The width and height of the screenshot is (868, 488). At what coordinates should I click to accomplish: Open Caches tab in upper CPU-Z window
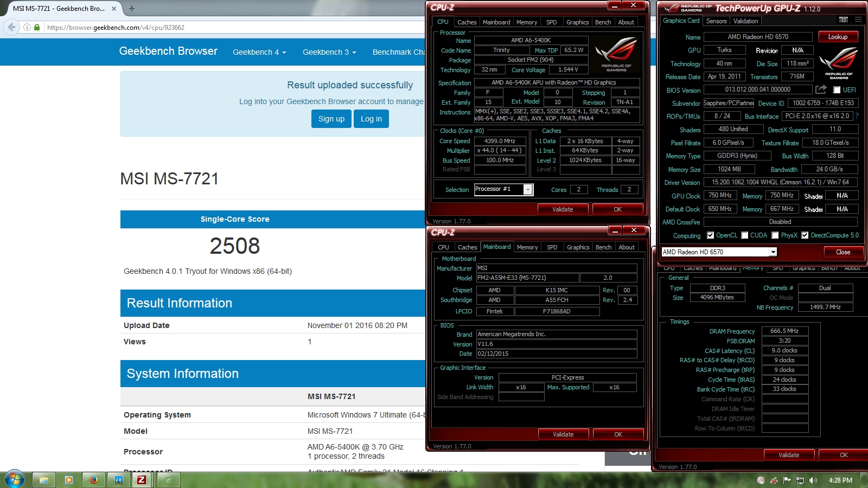(x=467, y=22)
